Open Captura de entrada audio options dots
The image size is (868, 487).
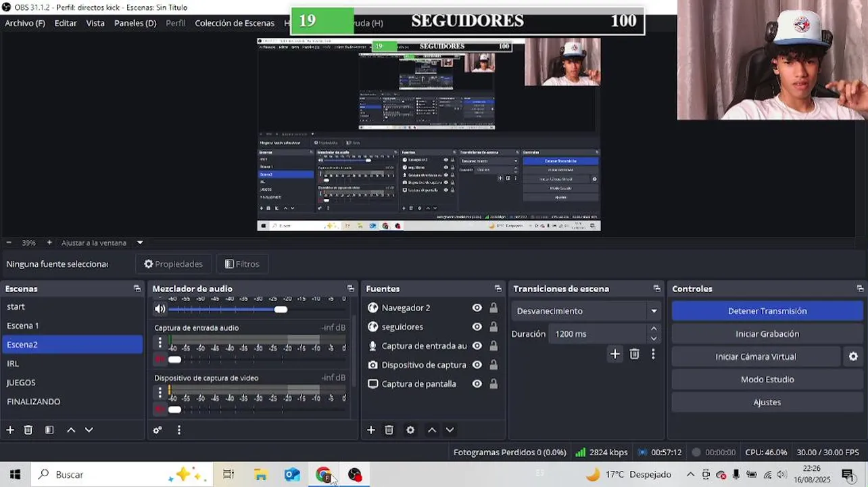tap(160, 343)
